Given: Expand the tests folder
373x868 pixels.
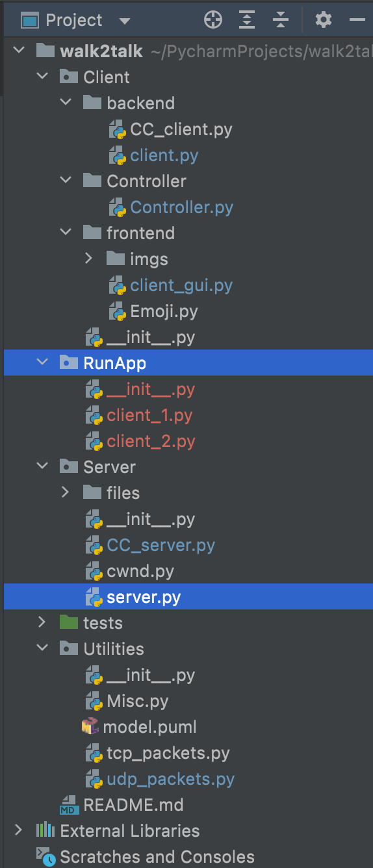Looking at the screenshot, I should [x=42, y=622].
